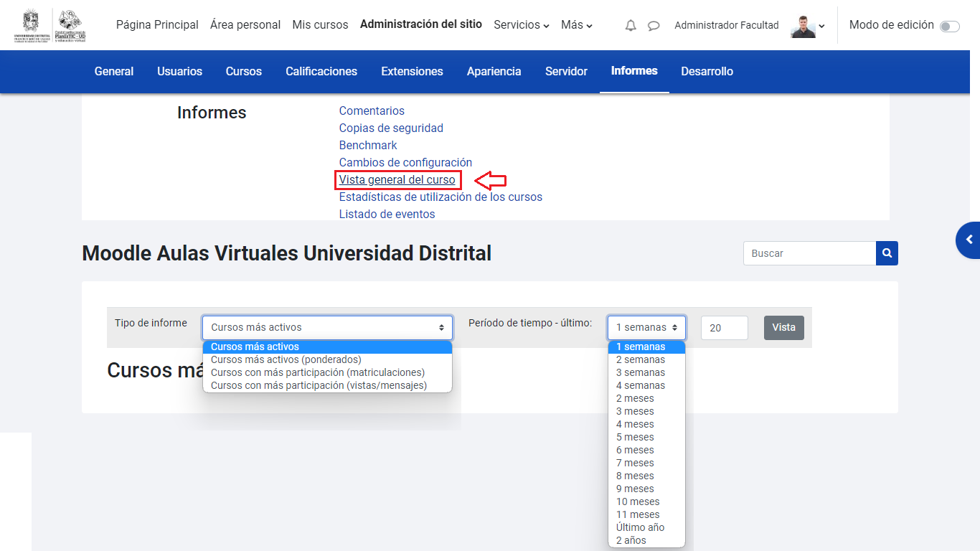980x551 pixels.
Task: Toggle Modo de edición switch
Action: click(x=949, y=27)
